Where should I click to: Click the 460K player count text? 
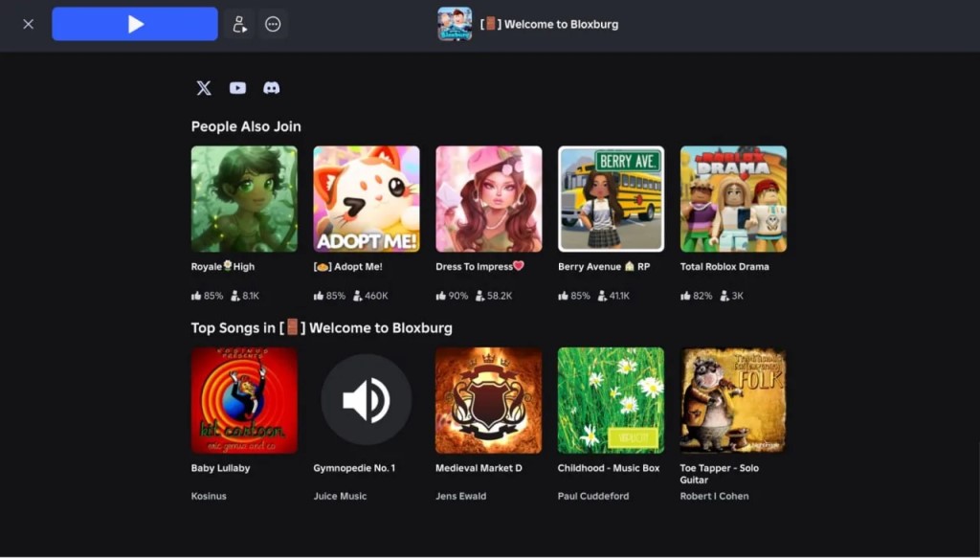tap(376, 296)
